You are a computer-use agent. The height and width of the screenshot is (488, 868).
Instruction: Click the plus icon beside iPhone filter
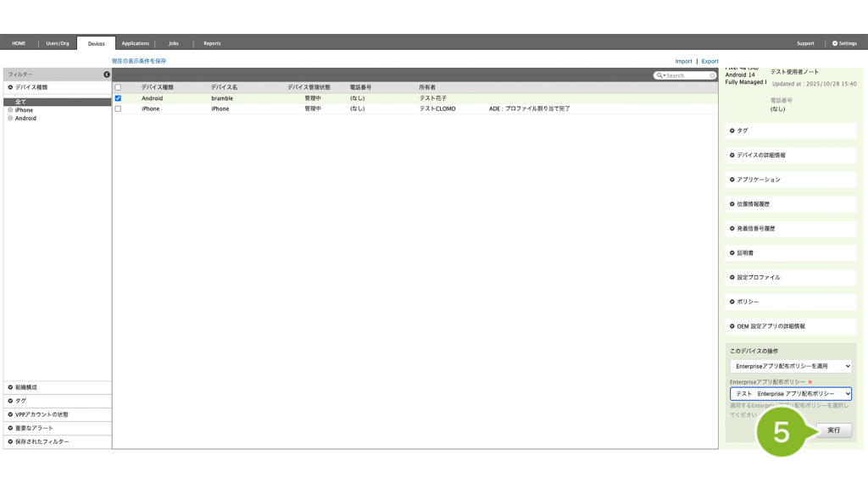click(10, 110)
